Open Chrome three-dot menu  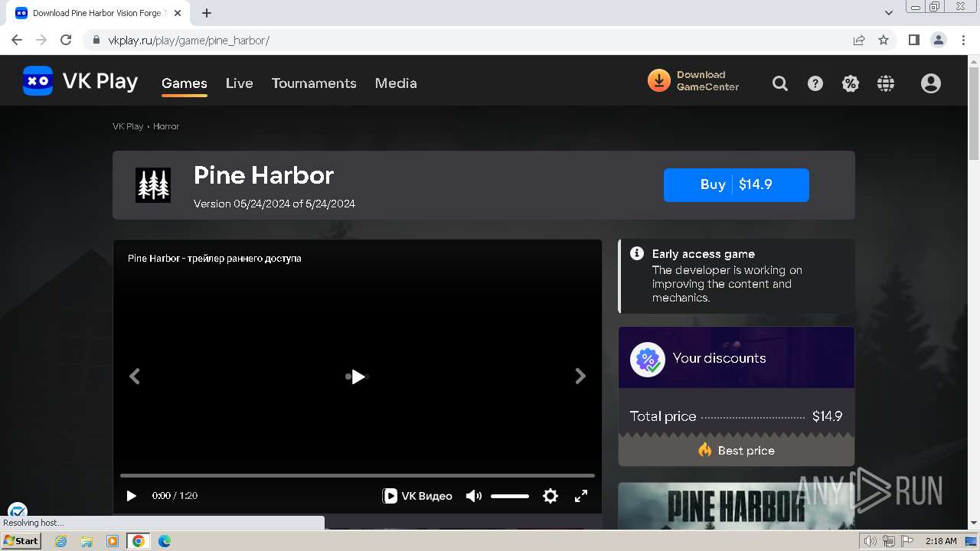(x=963, y=40)
